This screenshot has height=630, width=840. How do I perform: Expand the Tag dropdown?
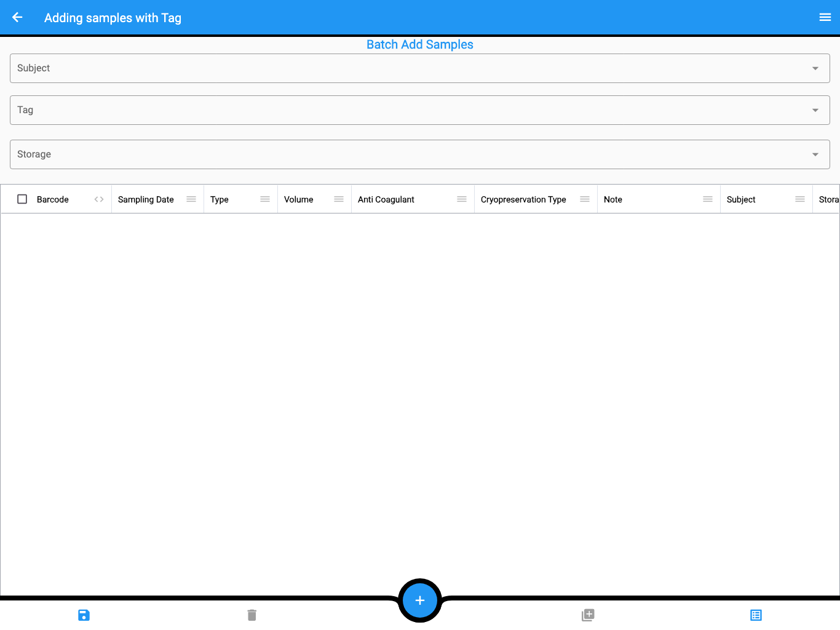pyautogui.click(x=420, y=110)
